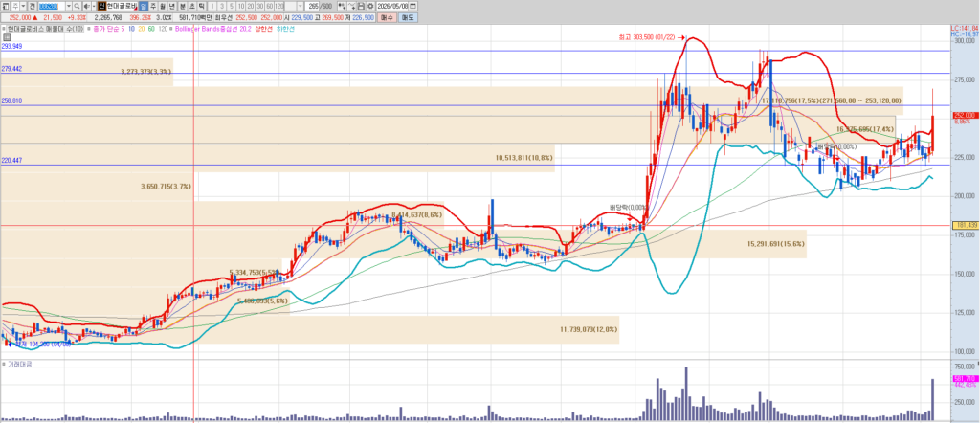Click the magnifier search icon beside stock code
The image size is (980, 423).
[x=77, y=6]
